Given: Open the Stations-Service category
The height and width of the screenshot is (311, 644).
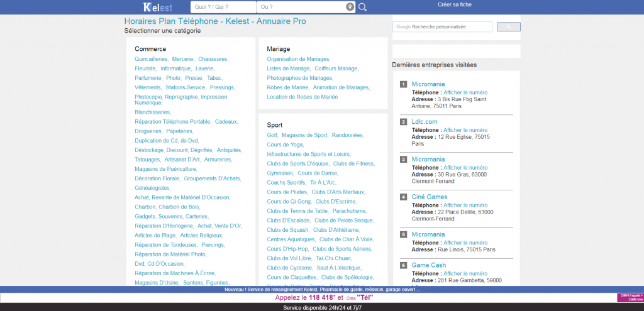Looking at the screenshot, I should pyautogui.click(x=186, y=87).
